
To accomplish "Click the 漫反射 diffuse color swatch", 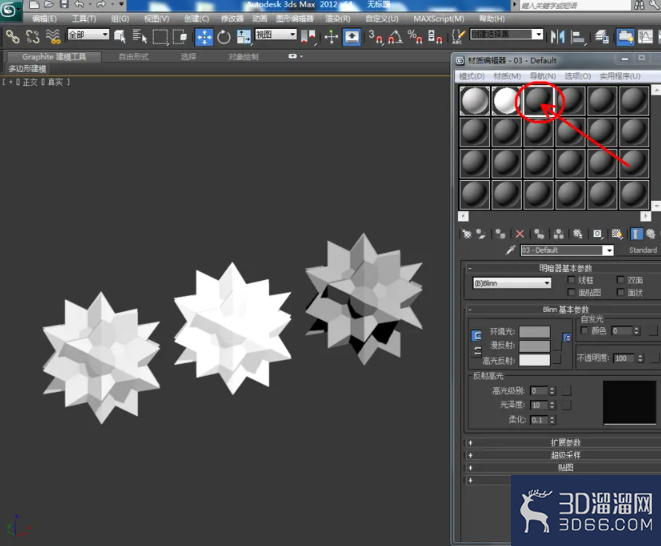I will click(x=535, y=346).
